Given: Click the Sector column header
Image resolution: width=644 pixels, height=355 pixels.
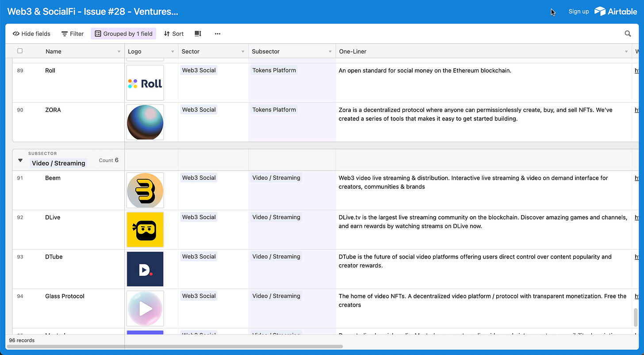Looking at the screenshot, I should click(x=213, y=51).
